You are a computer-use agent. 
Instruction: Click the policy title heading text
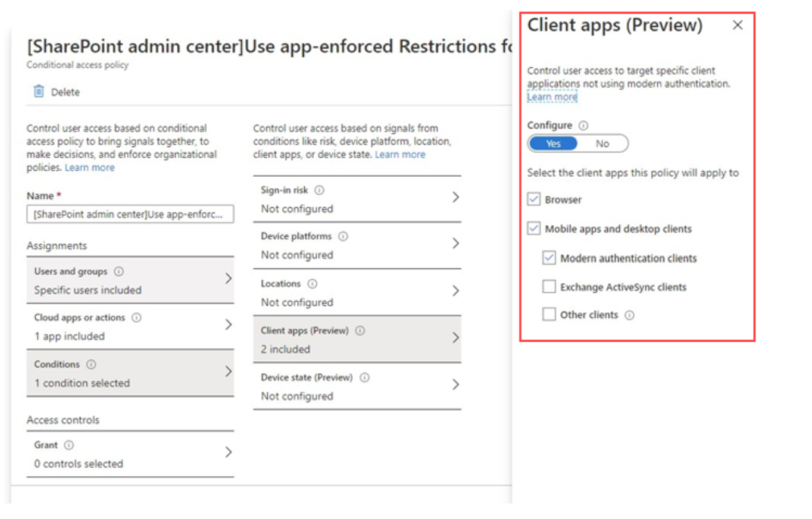tap(269, 46)
